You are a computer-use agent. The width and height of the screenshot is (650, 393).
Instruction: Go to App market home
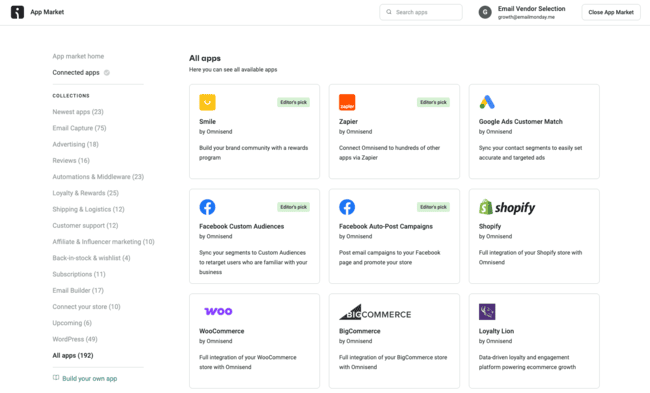78,56
